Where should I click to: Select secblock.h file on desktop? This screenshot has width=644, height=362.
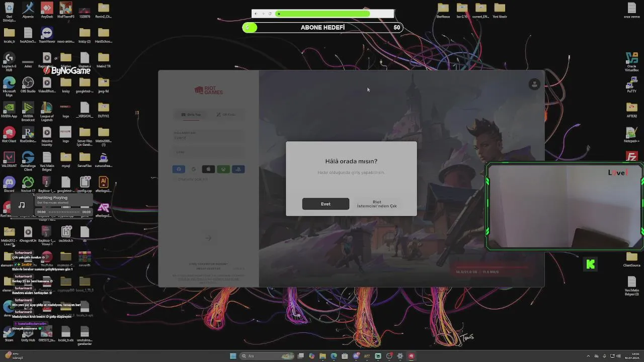tap(65, 234)
